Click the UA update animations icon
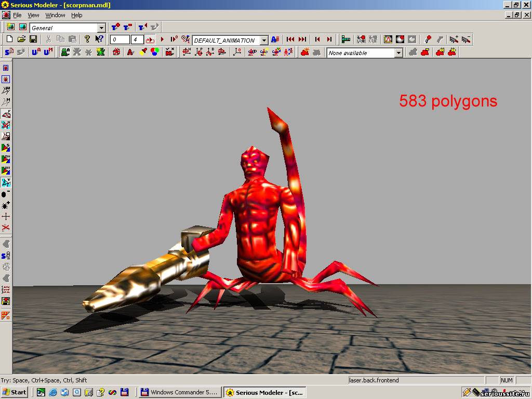The image size is (532, 399). click(36, 52)
